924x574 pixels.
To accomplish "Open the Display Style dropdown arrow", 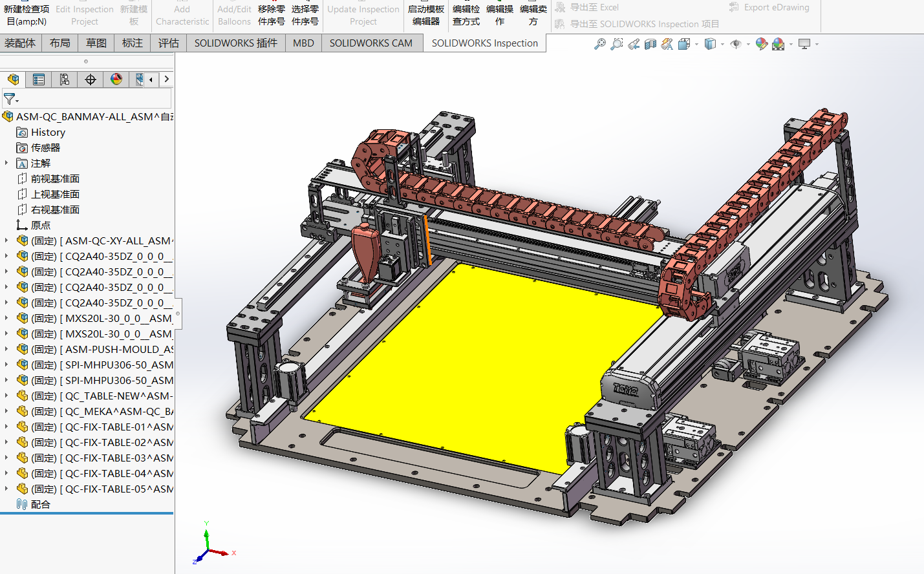I will 722,45.
